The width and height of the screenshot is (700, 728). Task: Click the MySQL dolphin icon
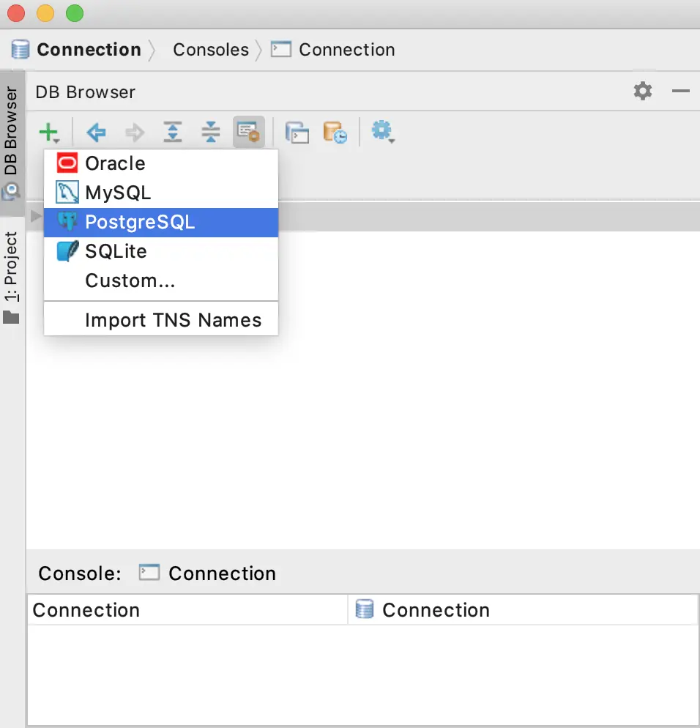67,192
